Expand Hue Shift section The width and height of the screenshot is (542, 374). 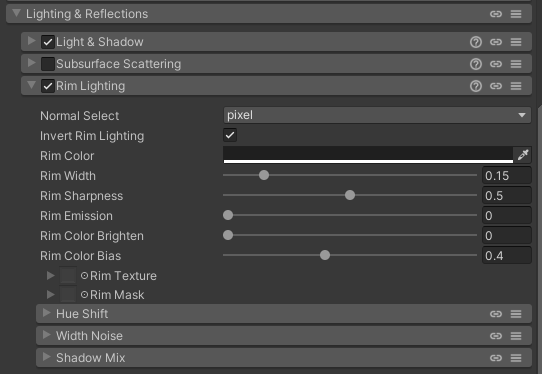[x=46, y=313]
